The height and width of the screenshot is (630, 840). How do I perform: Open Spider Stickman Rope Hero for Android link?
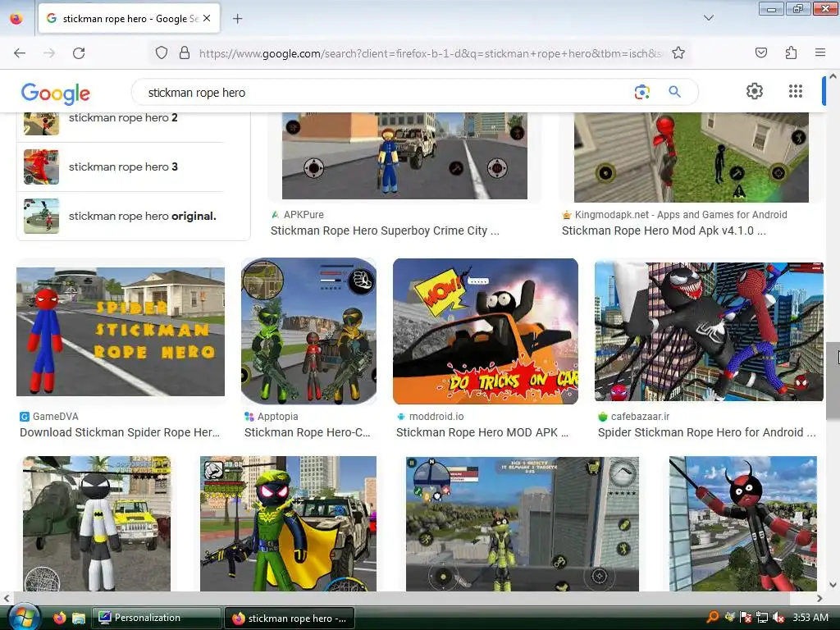point(706,432)
